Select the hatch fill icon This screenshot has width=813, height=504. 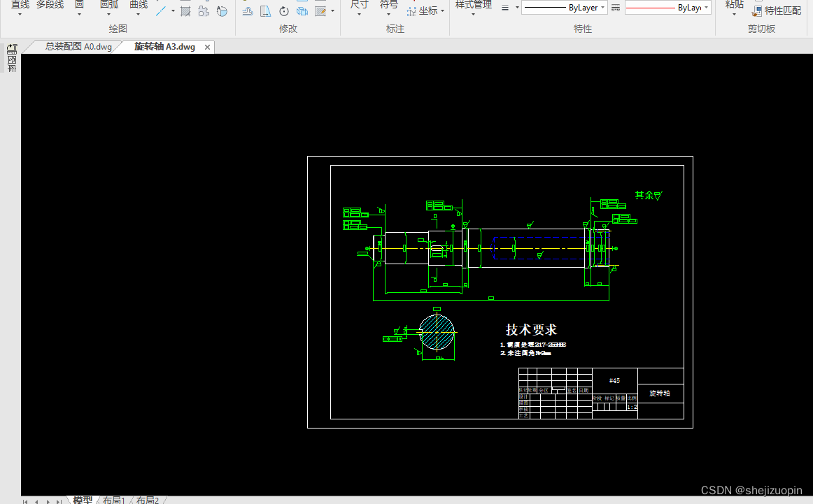185,11
